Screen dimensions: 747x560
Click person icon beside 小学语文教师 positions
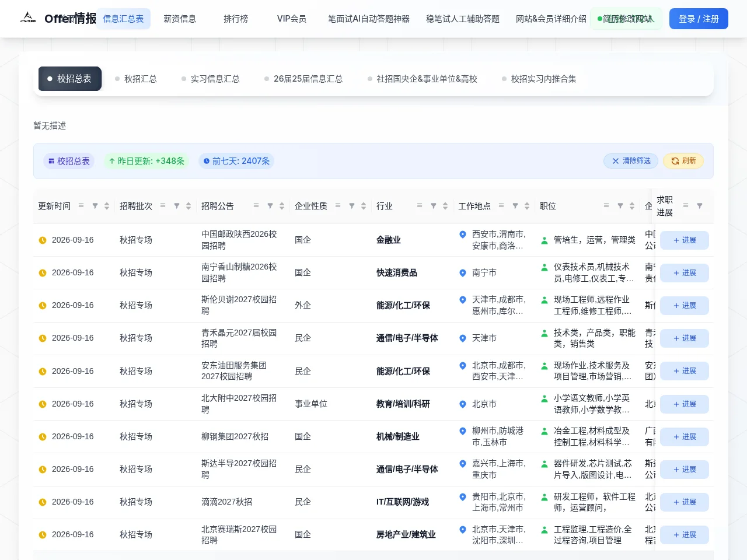pos(544,398)
